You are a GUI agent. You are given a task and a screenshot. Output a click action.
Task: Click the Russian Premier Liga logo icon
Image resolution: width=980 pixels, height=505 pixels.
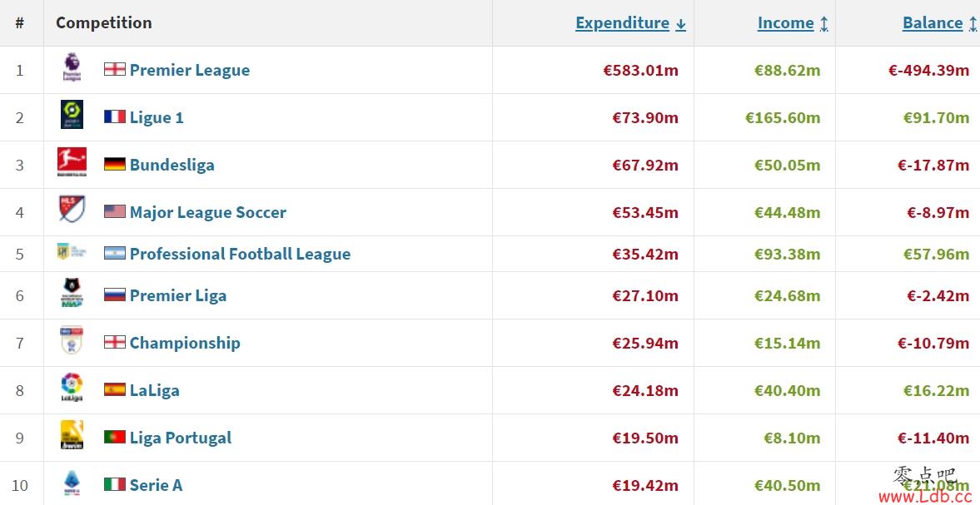tap(72, 292)
